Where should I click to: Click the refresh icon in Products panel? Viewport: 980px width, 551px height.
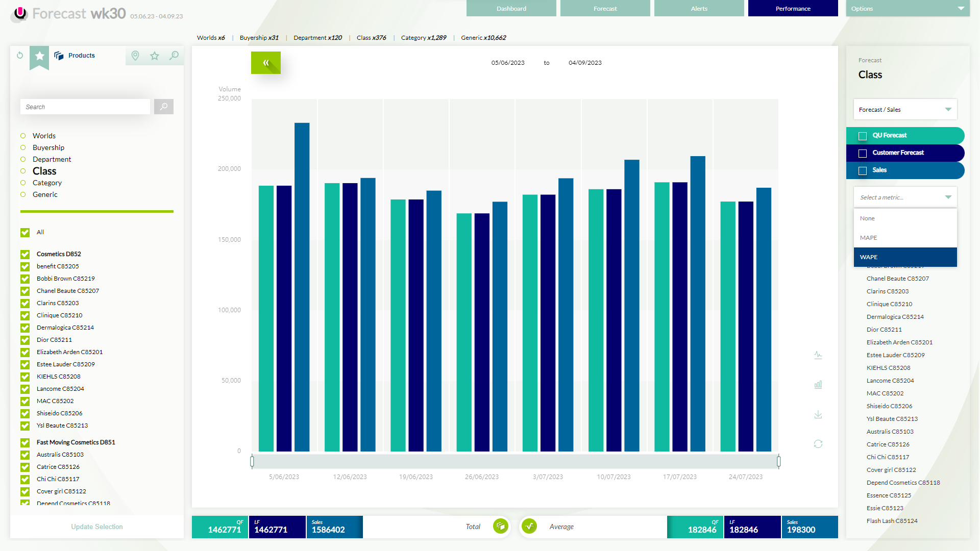(20, 55)
